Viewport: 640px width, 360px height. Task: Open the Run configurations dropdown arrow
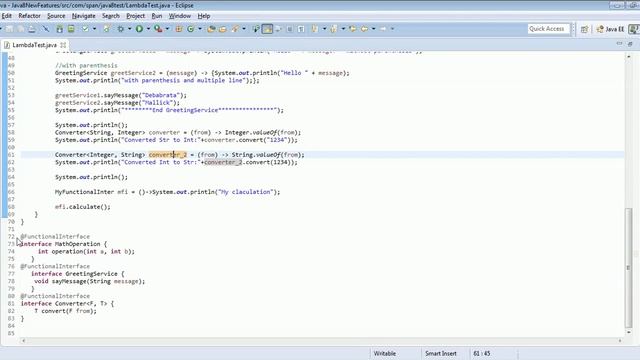pos(148,29)
